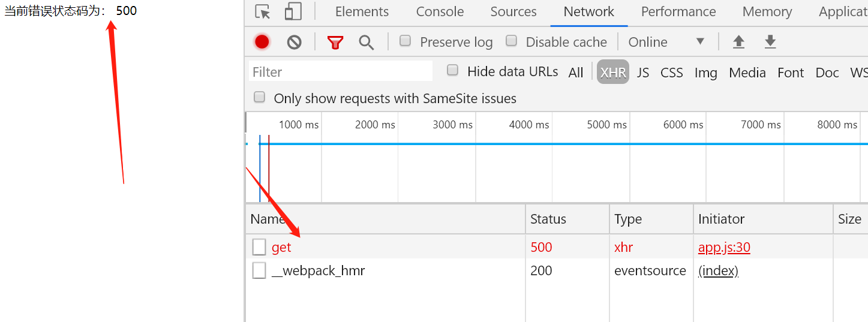The image size is (868, 322).
Task: Tick Only show requests with SameSite issues
Action: pos(260,97)
